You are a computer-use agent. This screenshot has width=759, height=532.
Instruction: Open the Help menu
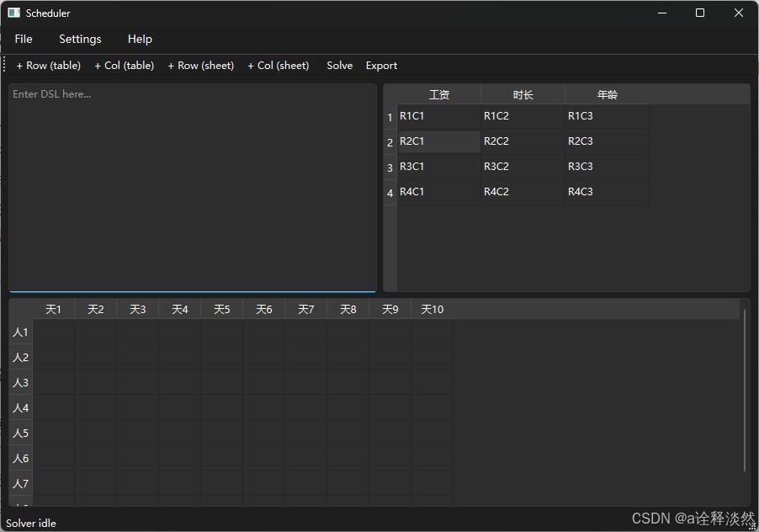click(x=140, y=39)
